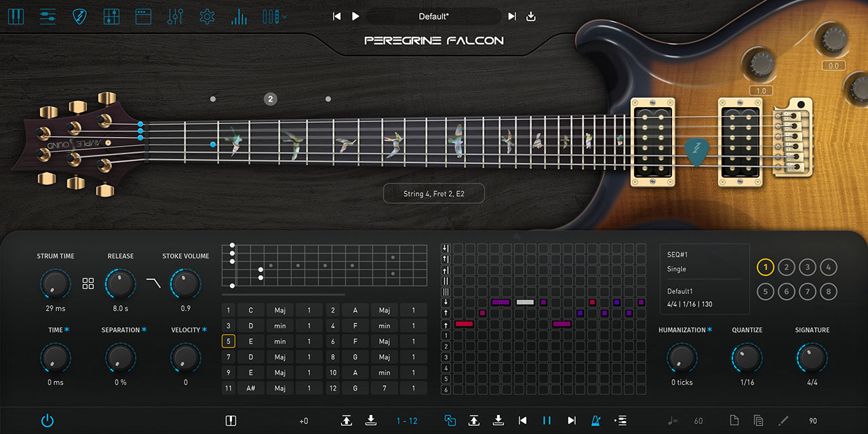868x434 pixels.
Task: Click the overlapping squares link icon
Action: (x=450, y=420)
